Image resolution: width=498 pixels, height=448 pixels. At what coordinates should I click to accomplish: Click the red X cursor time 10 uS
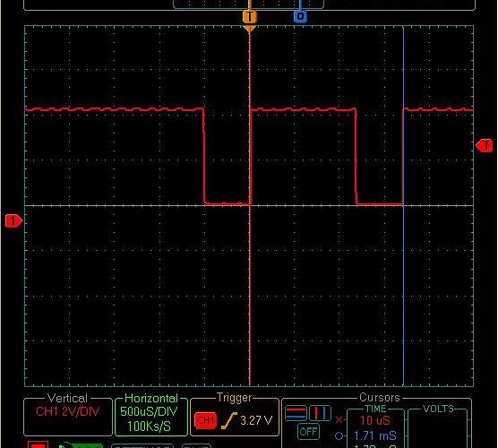pyautogui.click(x=375, y=420)
